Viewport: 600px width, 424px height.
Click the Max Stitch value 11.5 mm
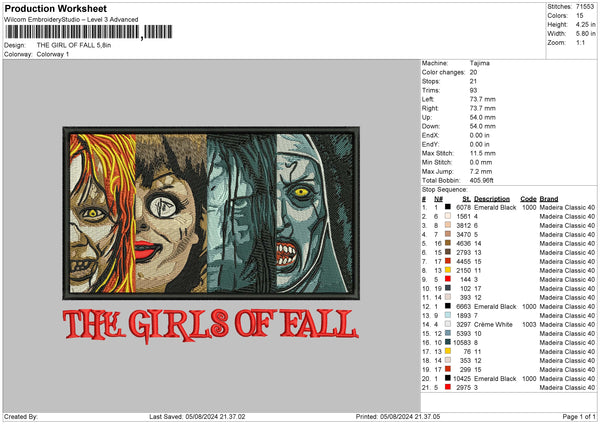(483, 153)
